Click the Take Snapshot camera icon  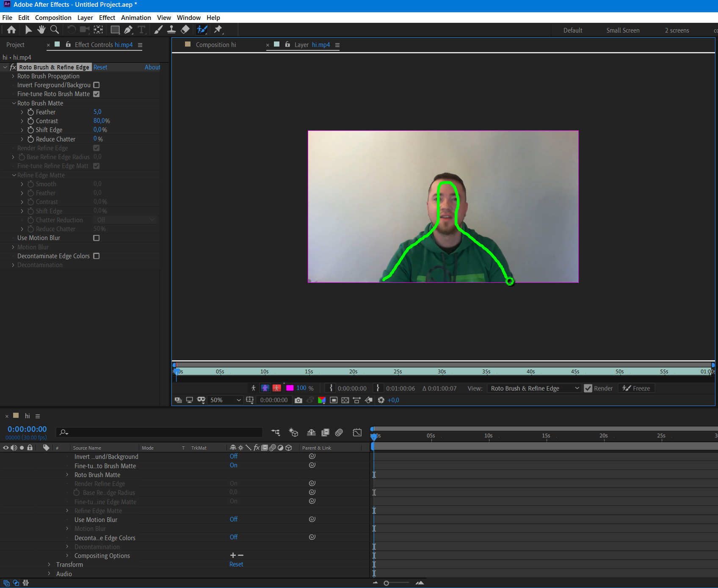pyautogui.click(x=298, y=400)
